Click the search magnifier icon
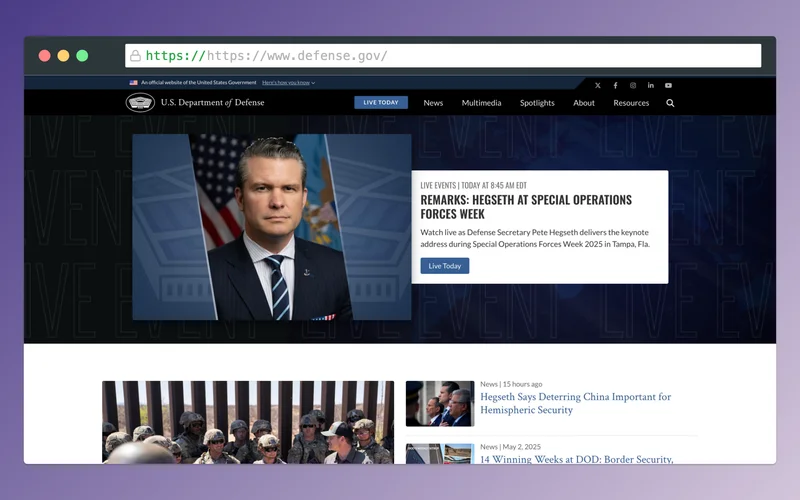800x500 pixels. 670,103
